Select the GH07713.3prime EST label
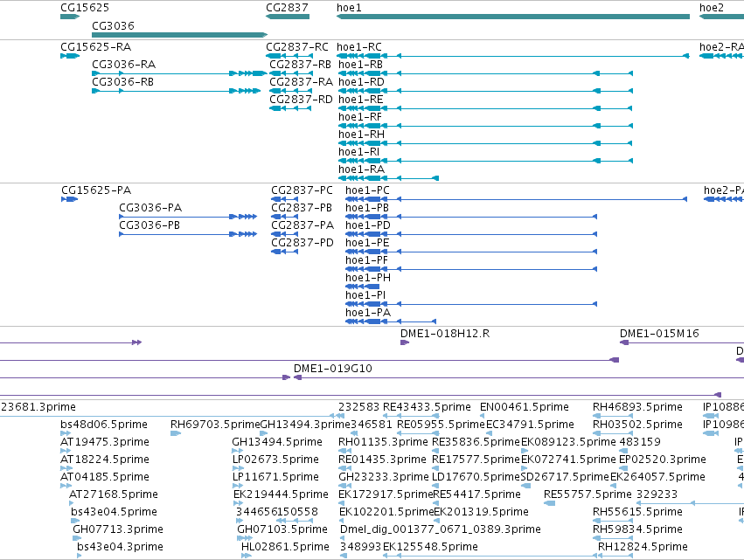The height and width of the screenshot is (560, 744). tap(118, 529)
